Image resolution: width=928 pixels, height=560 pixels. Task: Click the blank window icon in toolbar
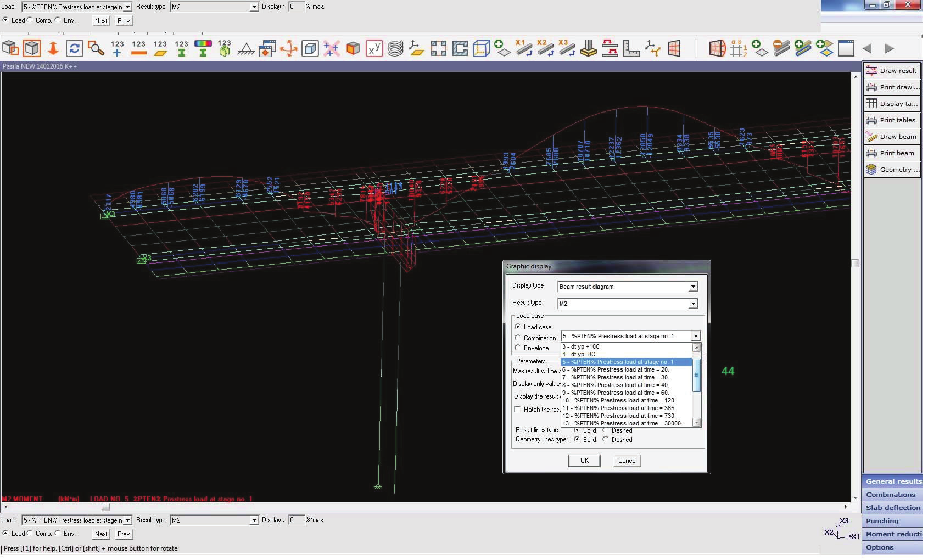pyautogui.click(x=846, y=48)
